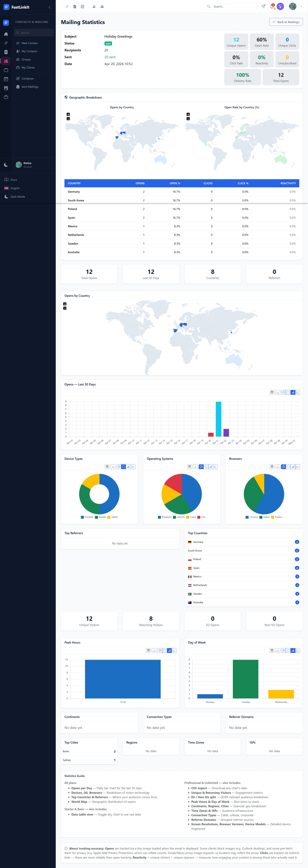The image size is (308, 868).
Task: Zoom in on Opens by Country small map
Action: point(68,114)
